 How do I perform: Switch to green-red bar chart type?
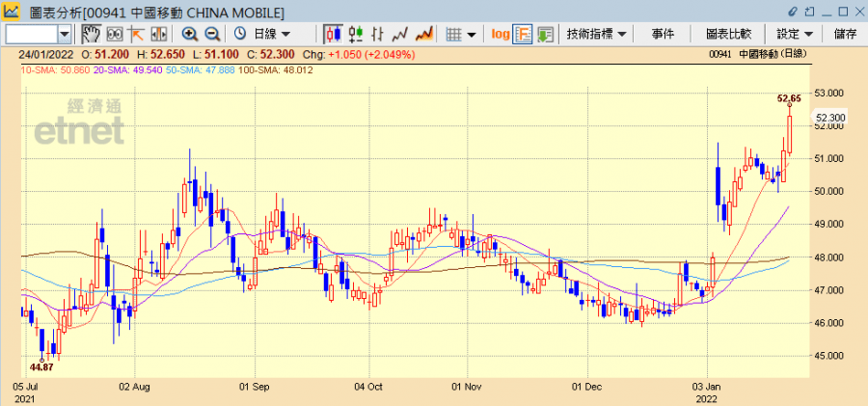tap(357, 34)
